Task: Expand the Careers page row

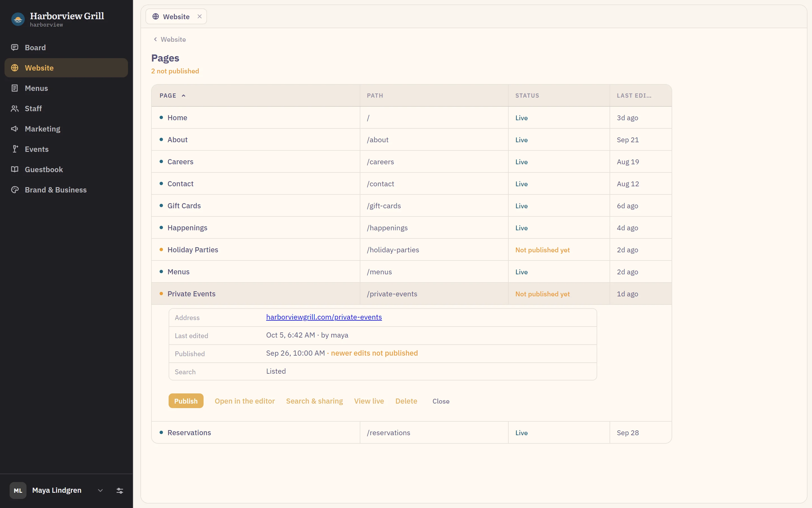Action: pos(411,162)
